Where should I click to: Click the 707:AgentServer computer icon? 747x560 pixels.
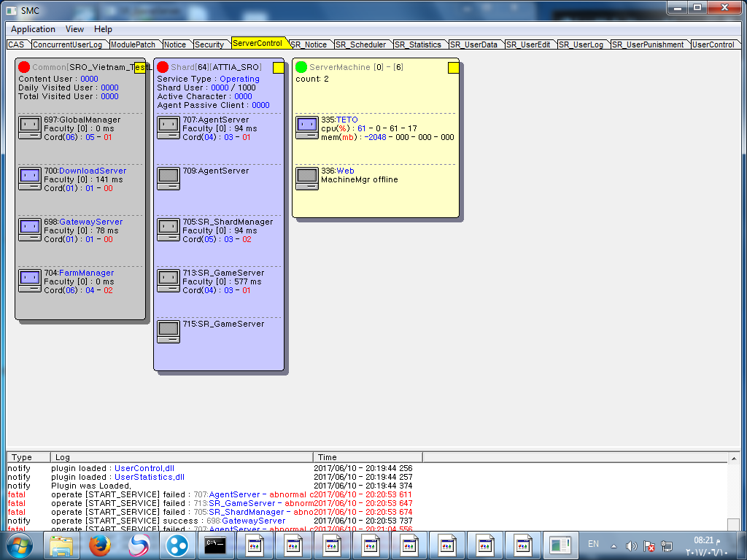point(169,128)
